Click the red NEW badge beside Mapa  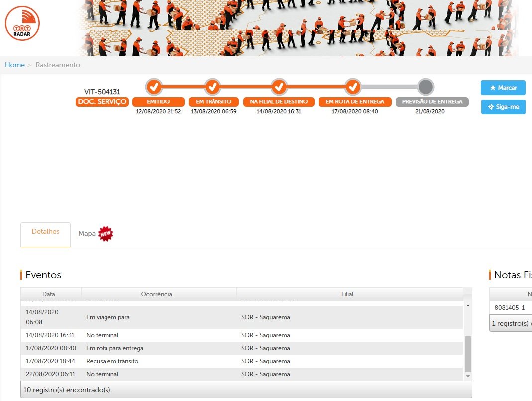pos(106,234)
